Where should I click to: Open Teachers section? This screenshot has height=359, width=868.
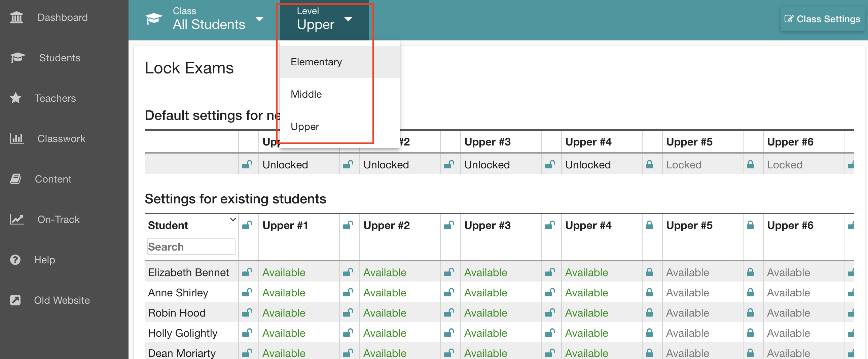click(56, 98)
